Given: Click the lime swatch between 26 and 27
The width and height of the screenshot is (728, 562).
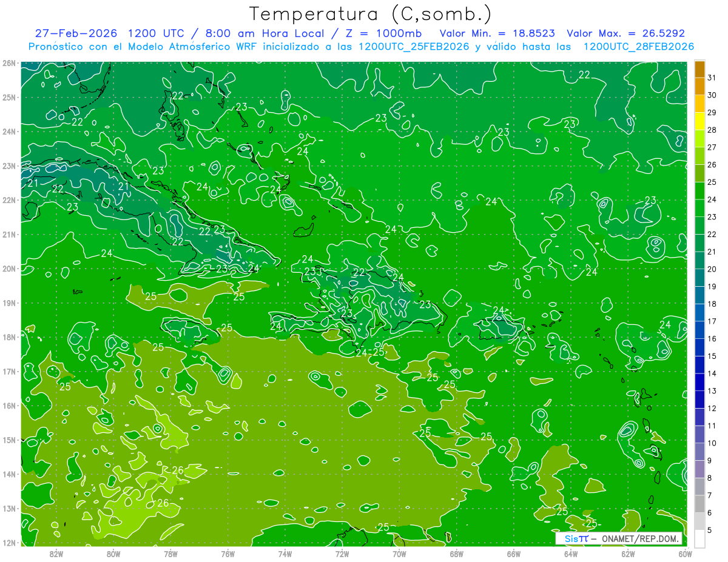Looking at the screenshot, I should [699, 155].
